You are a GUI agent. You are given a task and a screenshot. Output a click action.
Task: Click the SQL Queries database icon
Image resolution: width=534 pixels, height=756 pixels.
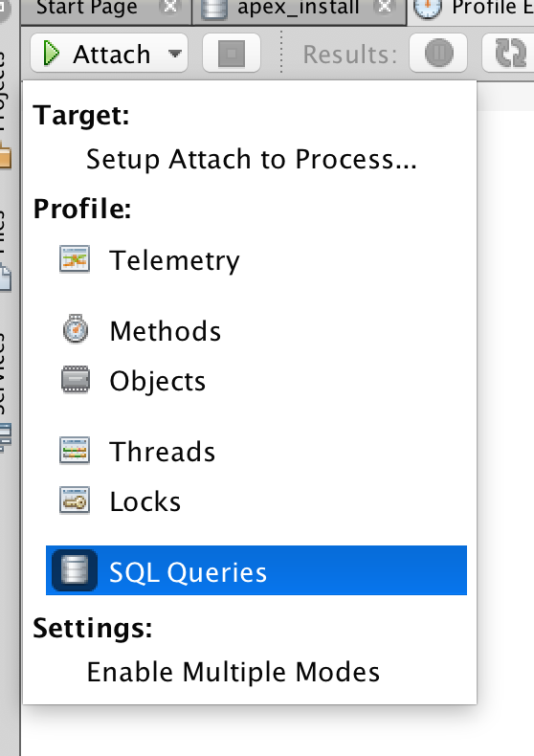(75, 570)
